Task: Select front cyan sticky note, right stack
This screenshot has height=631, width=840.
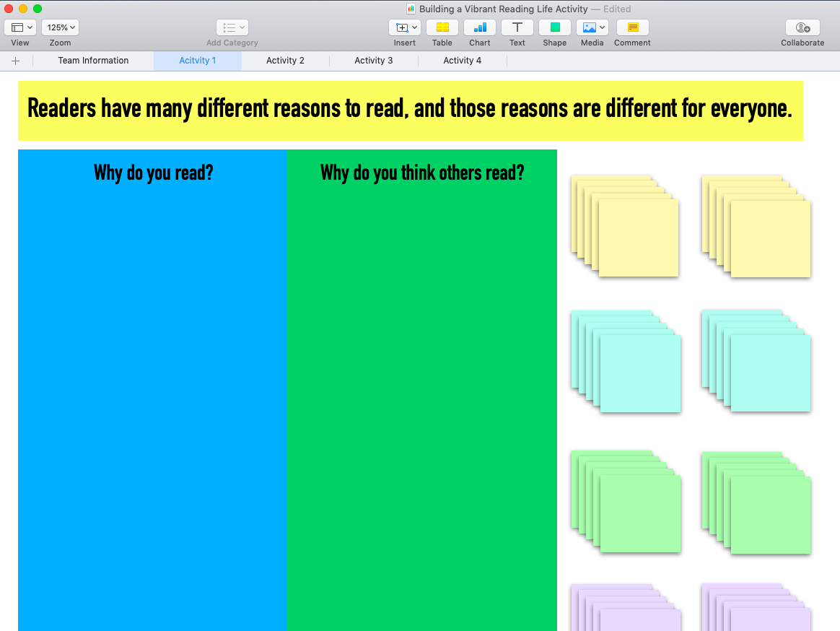Action: coord(770,373)
